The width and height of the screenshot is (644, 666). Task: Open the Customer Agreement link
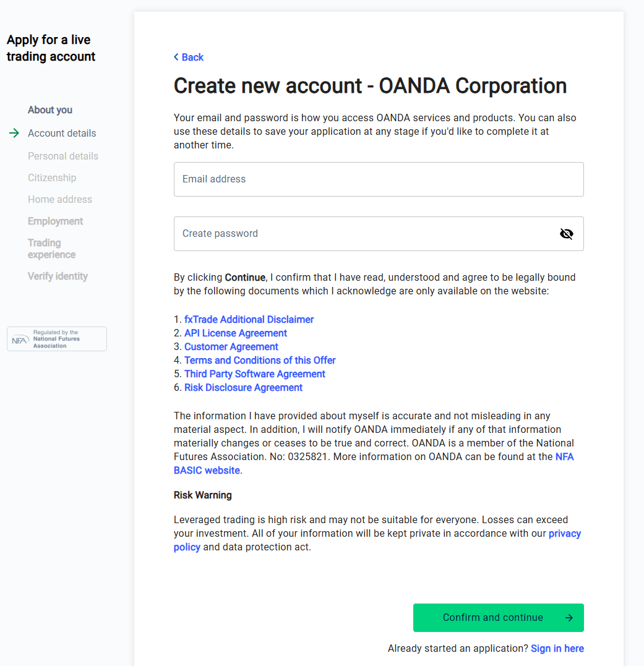pyautogui.click(x=231, y=346)
